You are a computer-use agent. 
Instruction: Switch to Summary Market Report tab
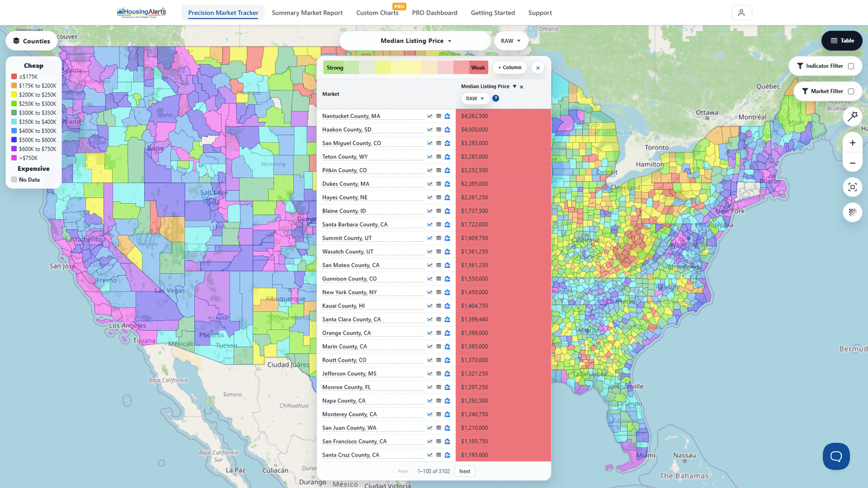tap(307, 12)
